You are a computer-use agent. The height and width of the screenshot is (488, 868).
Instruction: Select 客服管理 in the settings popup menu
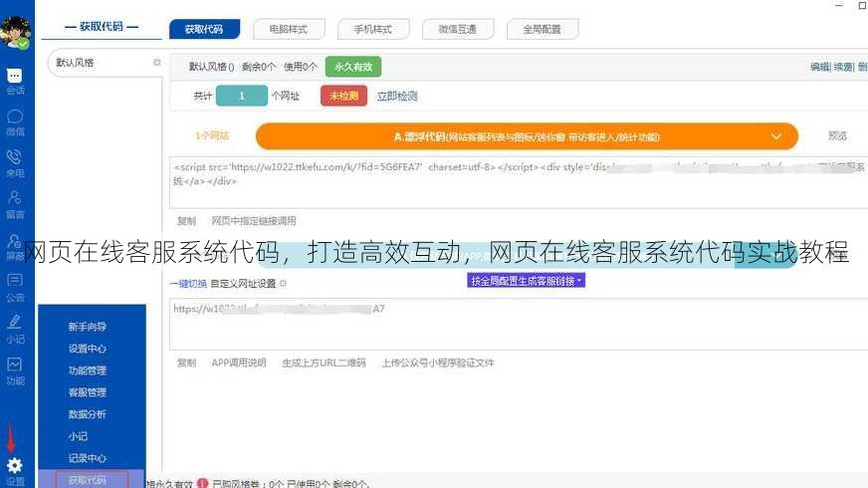pyautogui.click(x=88, y=392)
